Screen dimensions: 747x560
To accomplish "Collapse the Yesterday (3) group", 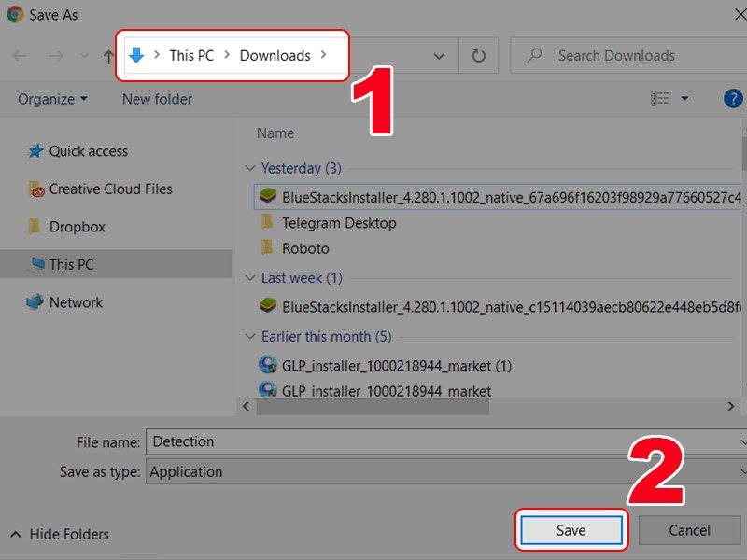I will tap(249, 168).
